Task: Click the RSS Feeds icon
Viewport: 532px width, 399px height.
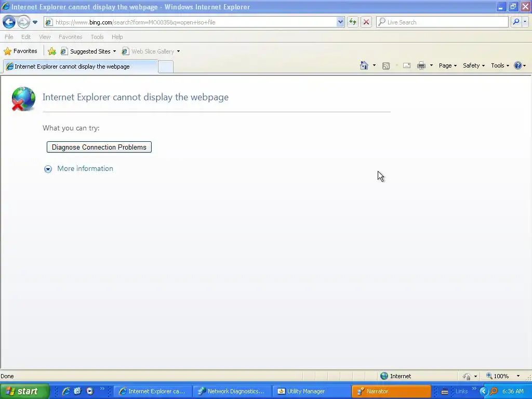Action: (x=386, y=66)
